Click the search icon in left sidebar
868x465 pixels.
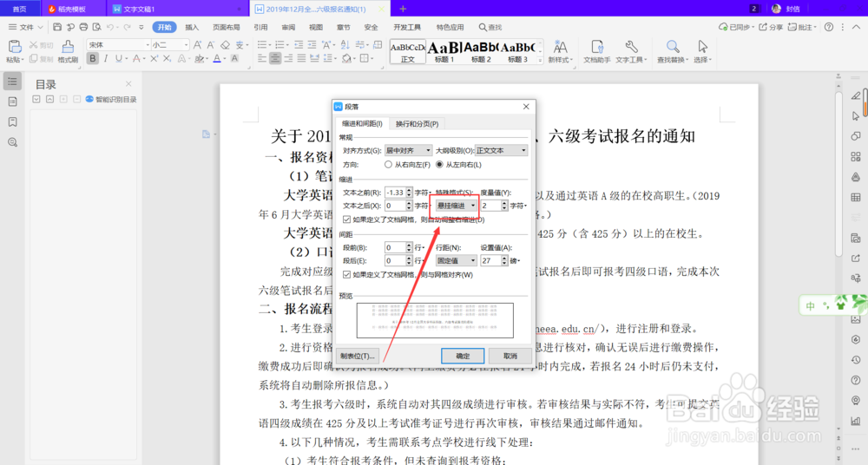coord(13,142)
